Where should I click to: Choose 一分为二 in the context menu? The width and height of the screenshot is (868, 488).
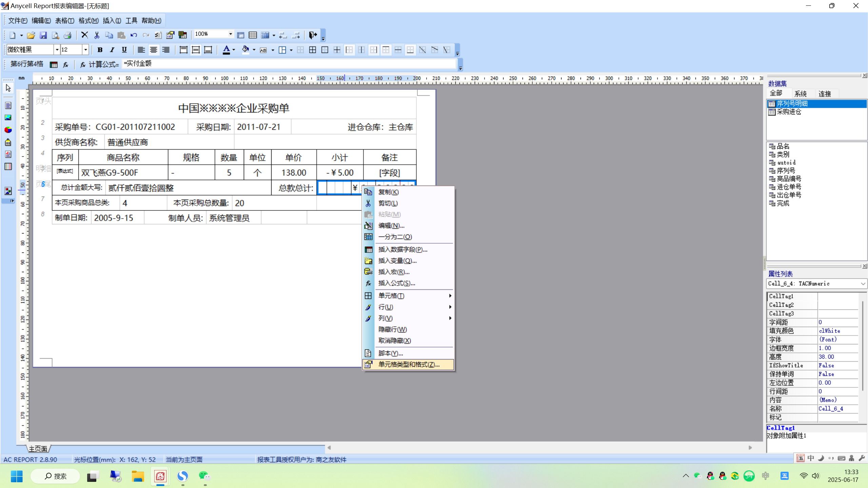[x=408, y=237]
